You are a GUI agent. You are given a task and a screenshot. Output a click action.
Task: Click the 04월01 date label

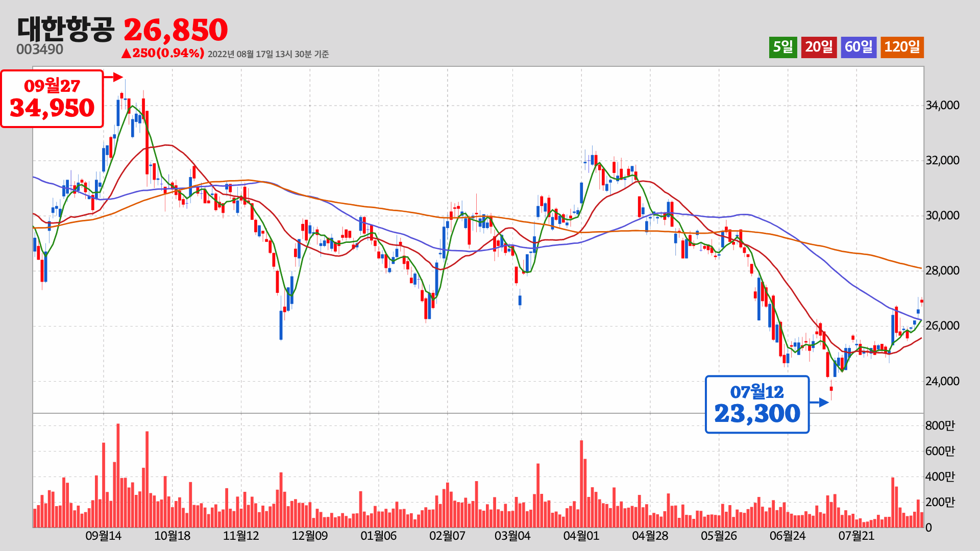[x=581, y=536]
